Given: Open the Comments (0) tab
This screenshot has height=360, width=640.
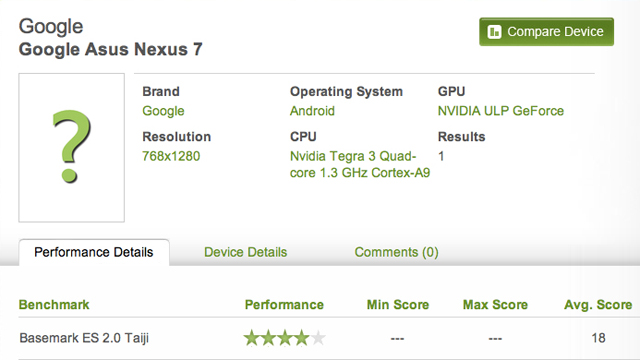Looking at the screenshot, I should (x=396, y=252).
